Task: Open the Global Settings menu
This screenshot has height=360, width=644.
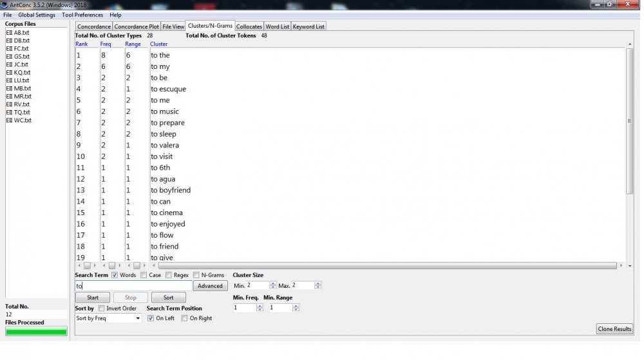Action: coord(37,15)
